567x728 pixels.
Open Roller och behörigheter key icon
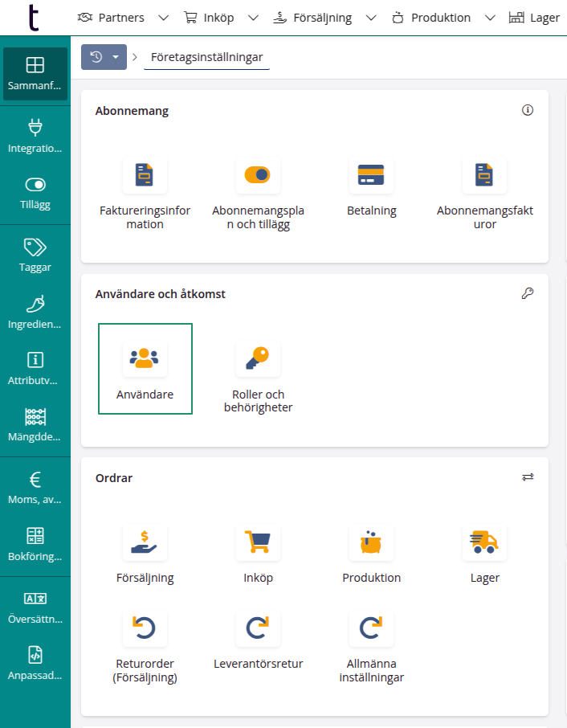click(x=258, y=358)
